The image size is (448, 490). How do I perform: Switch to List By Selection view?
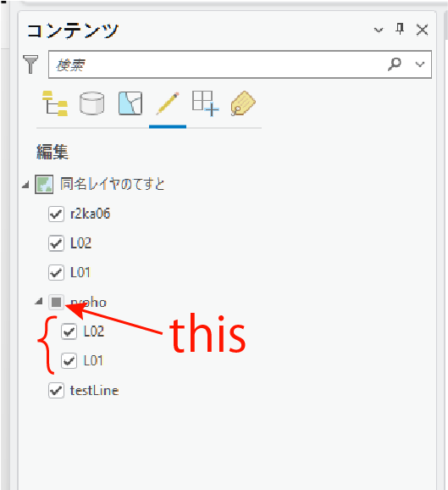pyautogui.click(x=130, y=103)
